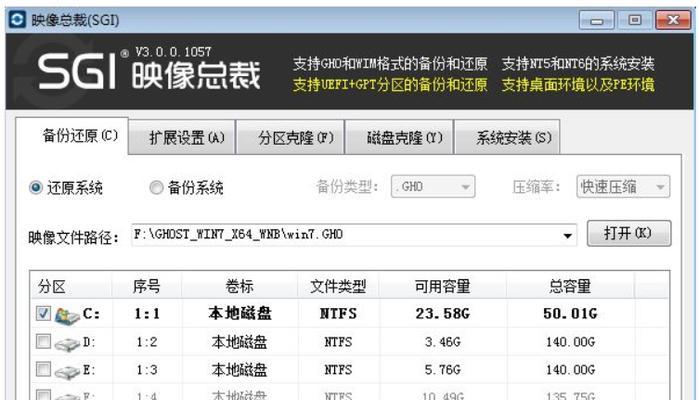Switch to the 备份还原(C) tab

[x=72, y=136]
